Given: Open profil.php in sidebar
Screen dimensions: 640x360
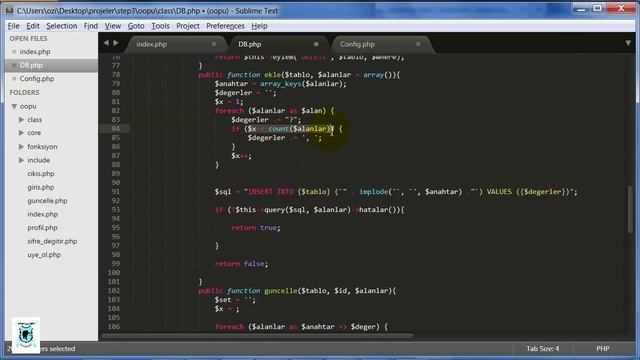Looking at the screenshot, I should (42, 227).
